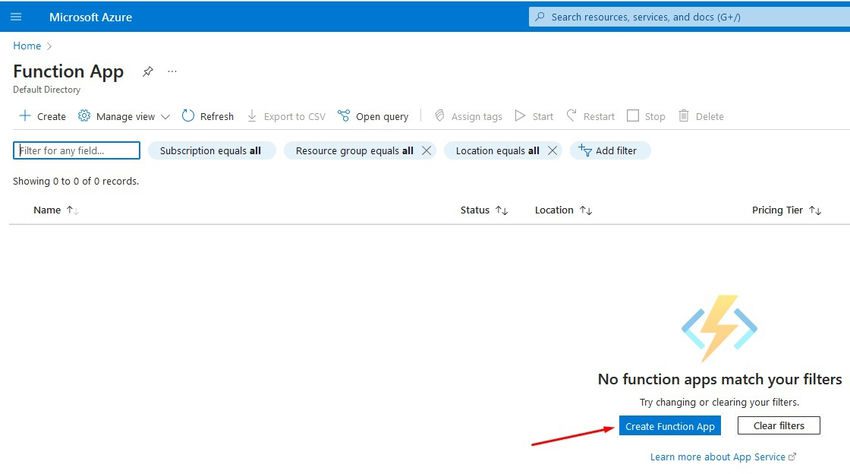This screenshot has width=850, height=474.
Task: Click the Create Function App button
Action: tap(670, 426)
